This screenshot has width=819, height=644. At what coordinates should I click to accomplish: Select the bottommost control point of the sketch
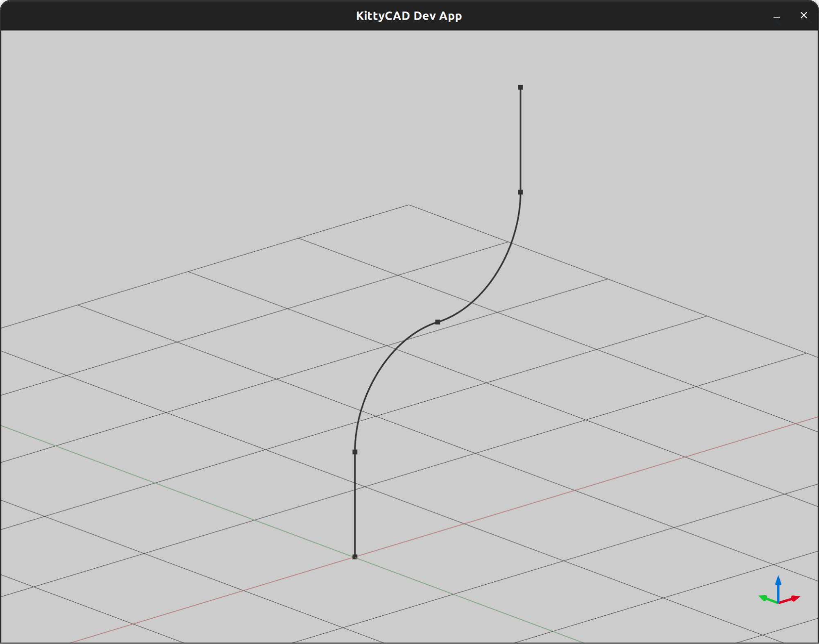point(354,556)
